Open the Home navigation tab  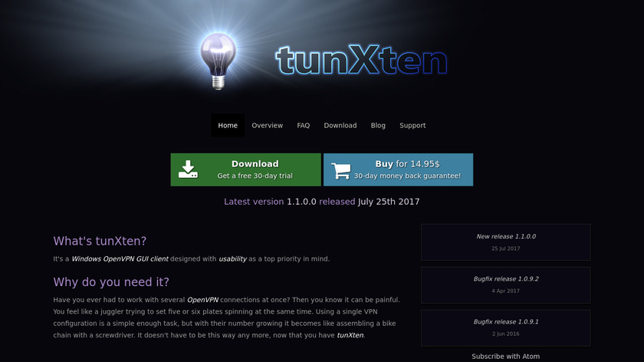coord(228,125)
